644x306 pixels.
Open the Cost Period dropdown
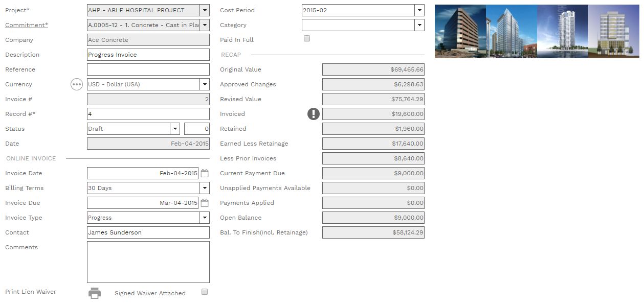coord(419,10)
